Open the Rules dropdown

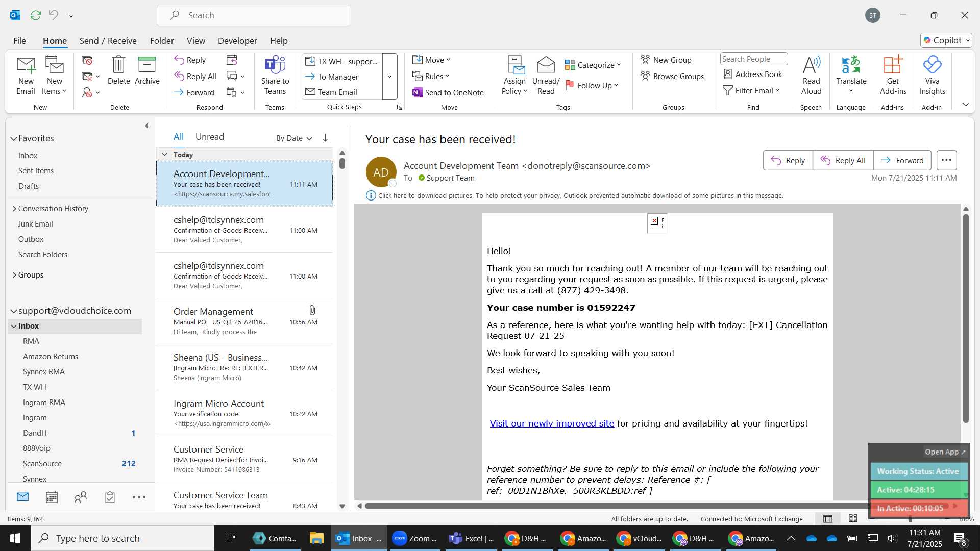431,76
